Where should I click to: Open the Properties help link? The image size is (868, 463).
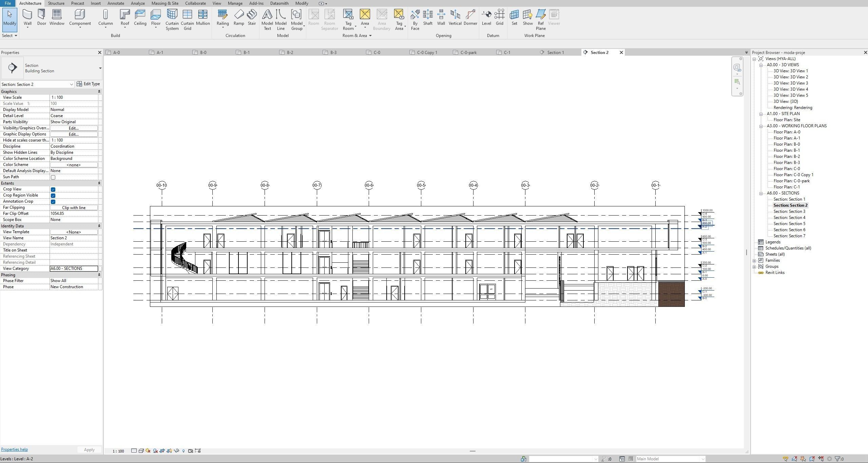click(x=14, y=449)
